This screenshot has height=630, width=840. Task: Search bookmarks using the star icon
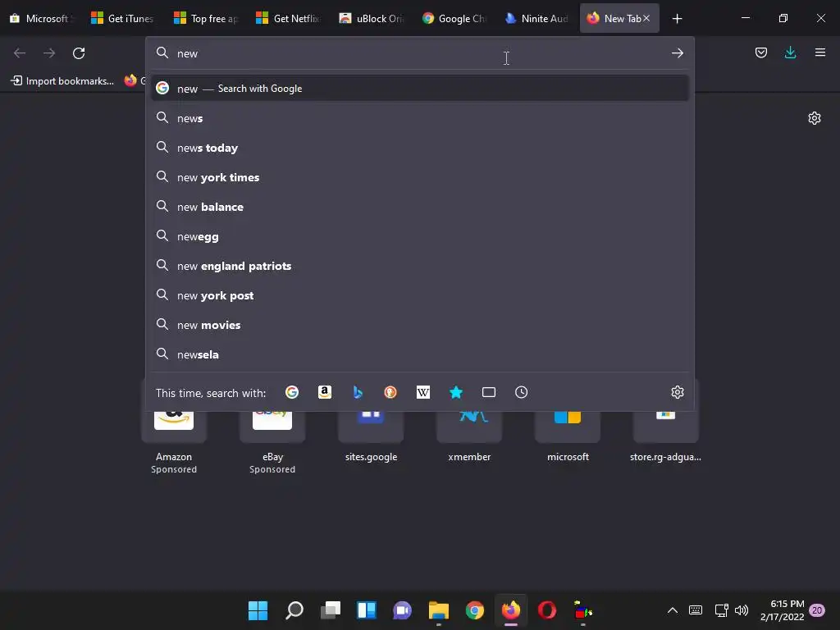[x=456, y=392]
